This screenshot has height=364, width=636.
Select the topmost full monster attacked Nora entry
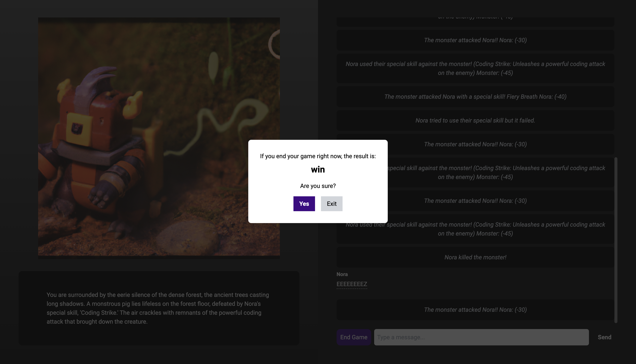coord(475,40)
